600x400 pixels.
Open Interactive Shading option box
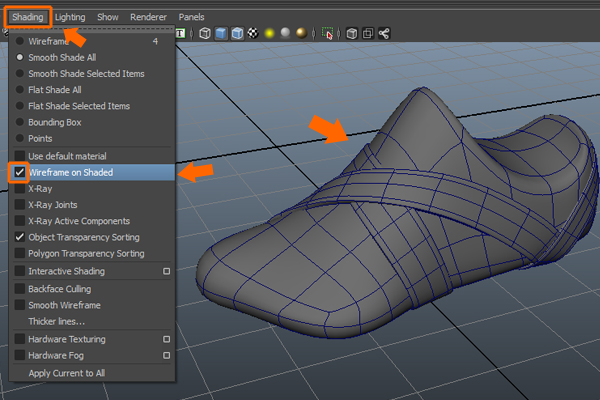[166, 271]
